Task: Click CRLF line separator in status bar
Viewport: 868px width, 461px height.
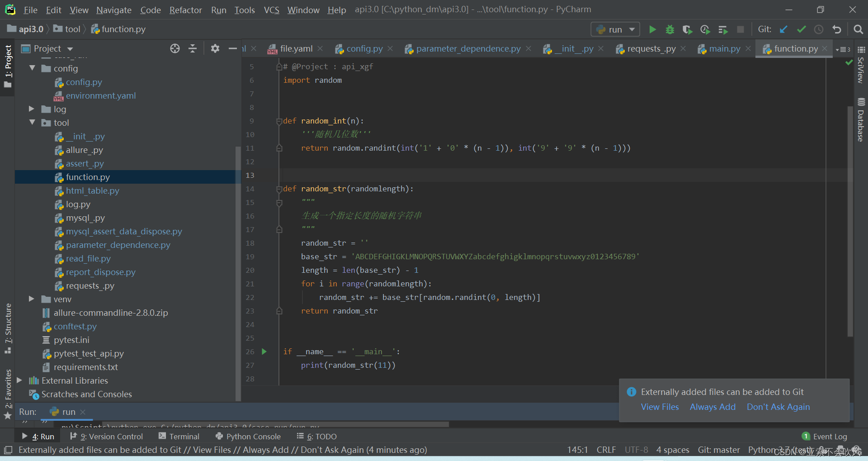Action: (606, 450)
